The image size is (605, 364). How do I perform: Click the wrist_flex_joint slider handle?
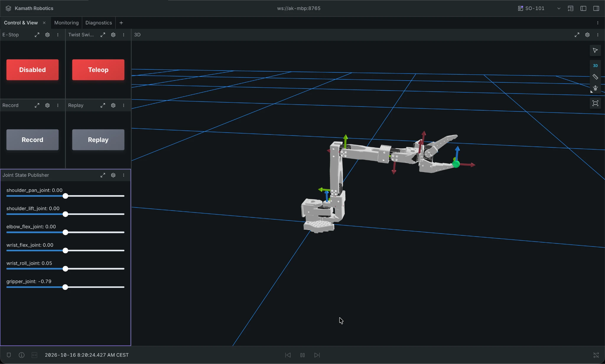(x=65, y=251)
